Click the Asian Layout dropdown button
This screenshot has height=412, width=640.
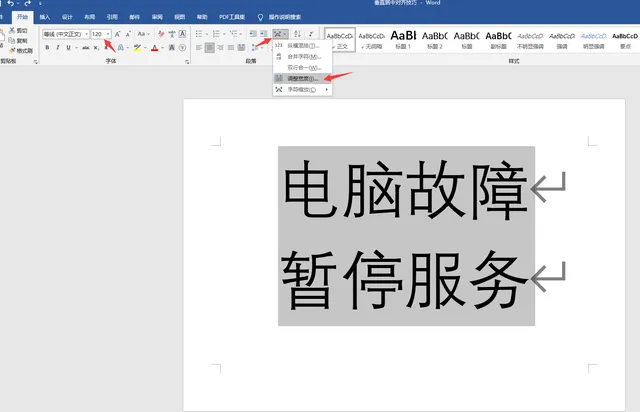[x=280, y=34]
